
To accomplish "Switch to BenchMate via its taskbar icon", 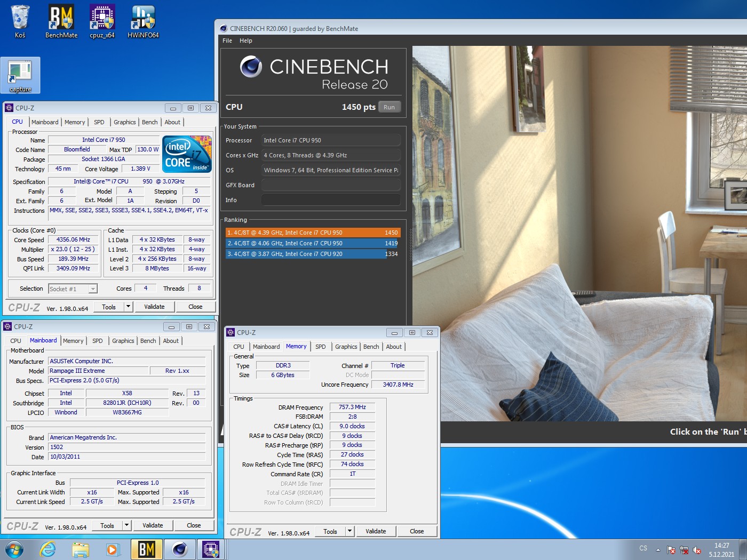I will click(x=146, y=549).
